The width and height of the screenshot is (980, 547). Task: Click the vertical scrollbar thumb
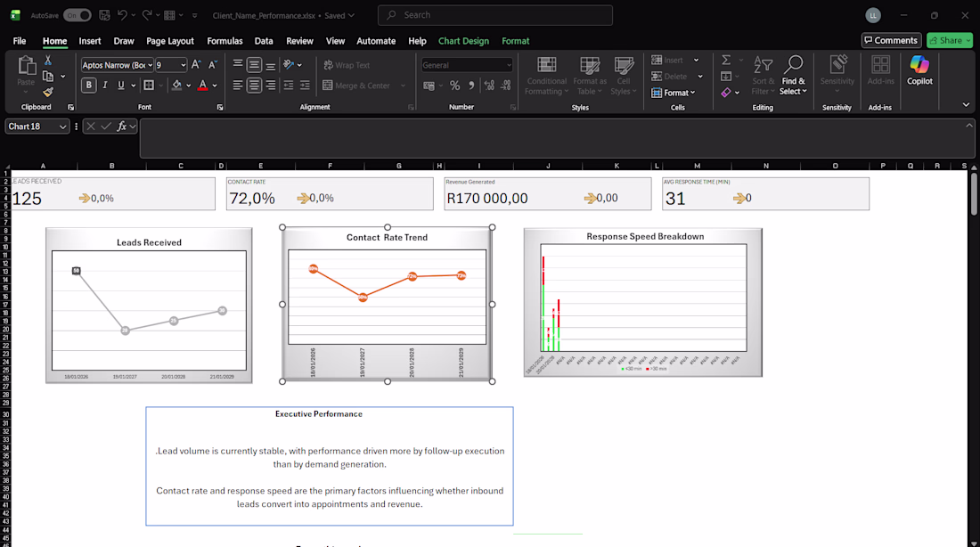coord(975,194)
